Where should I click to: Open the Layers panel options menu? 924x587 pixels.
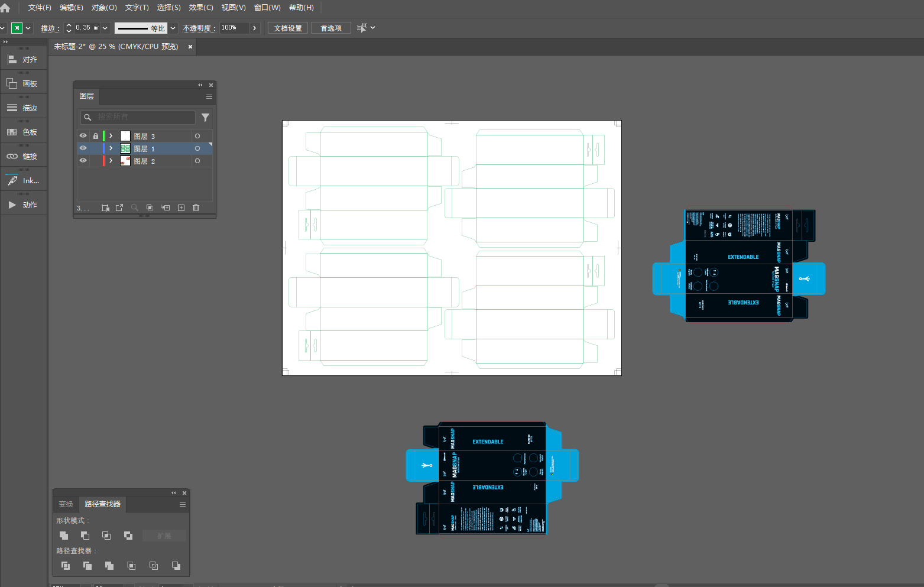tap(209, 96)
